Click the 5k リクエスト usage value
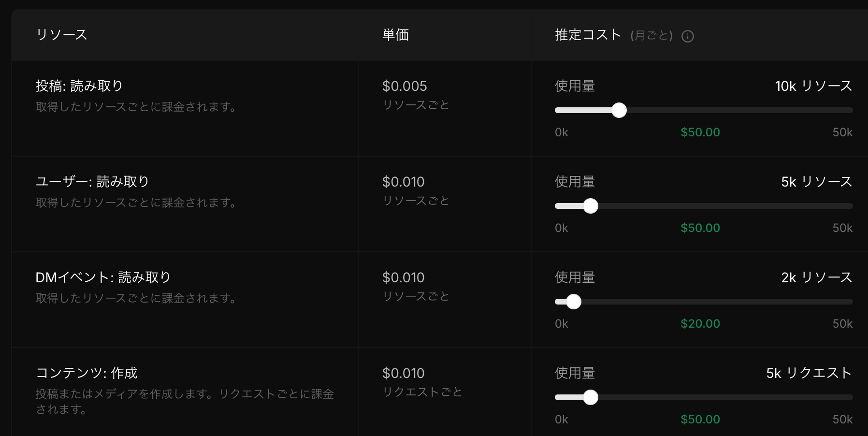This screenshot has width=868, height=436. [x=809, y=373]
